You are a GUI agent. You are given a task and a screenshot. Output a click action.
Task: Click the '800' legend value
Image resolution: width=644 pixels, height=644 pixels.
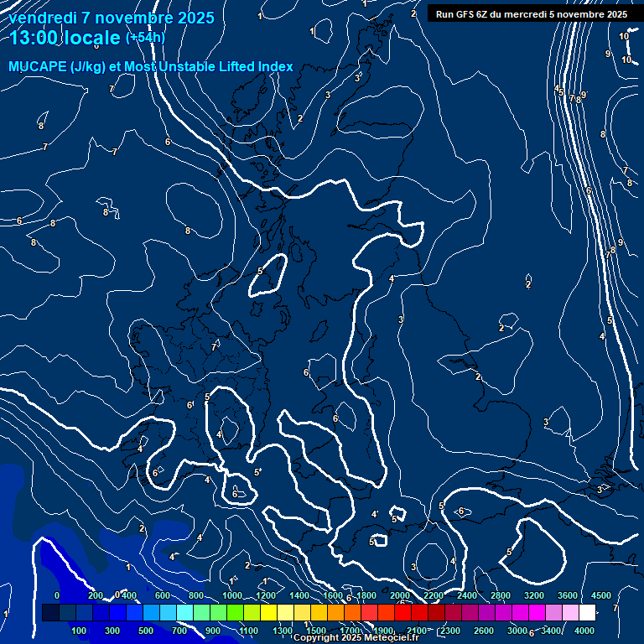coord(196,595)
